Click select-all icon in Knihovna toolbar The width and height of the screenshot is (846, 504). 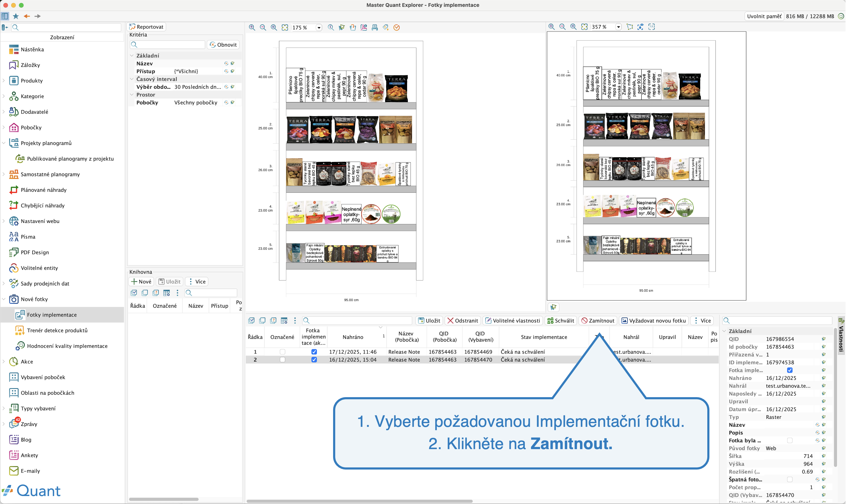click(134, 293)
